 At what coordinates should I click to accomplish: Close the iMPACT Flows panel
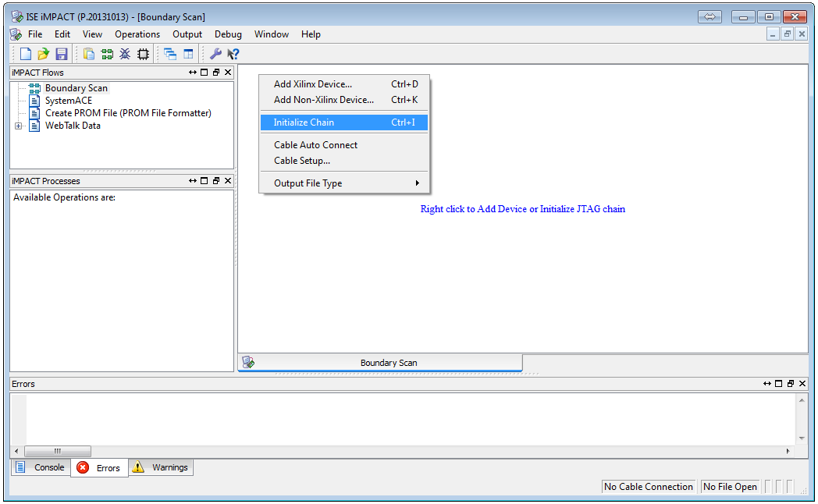pyautogui.click(x=228, y=73)
